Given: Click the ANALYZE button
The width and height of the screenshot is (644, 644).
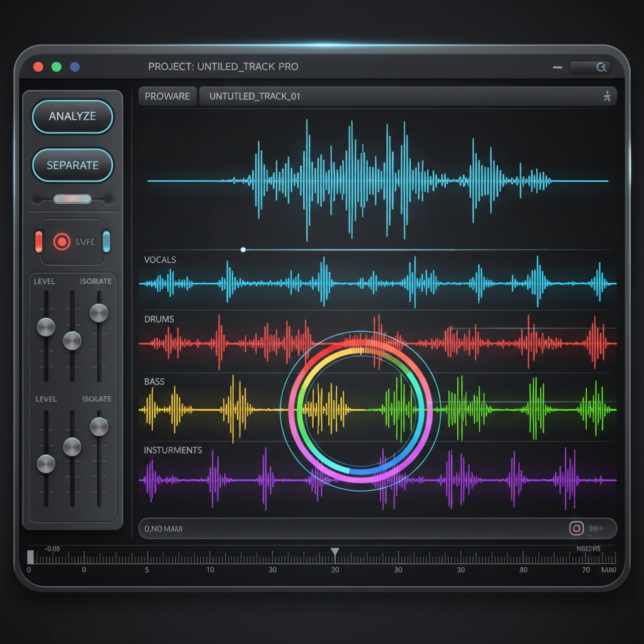Looking at the screenshot, I should tap(73, 116).
